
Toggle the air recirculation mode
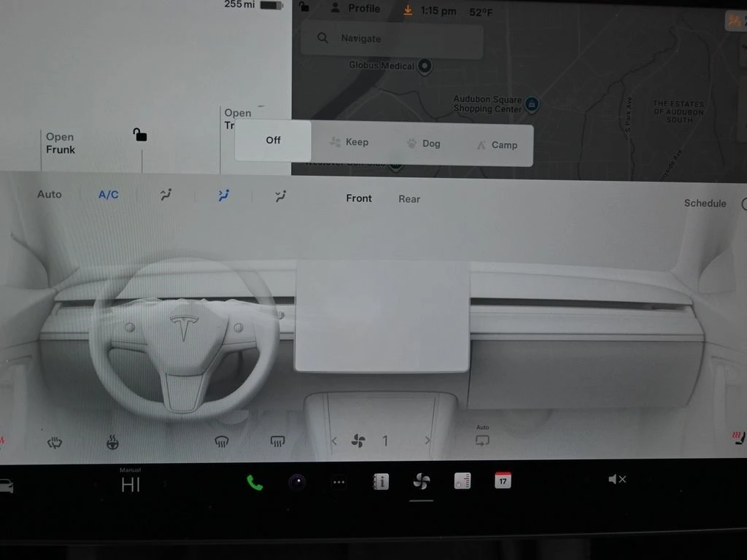482,440
